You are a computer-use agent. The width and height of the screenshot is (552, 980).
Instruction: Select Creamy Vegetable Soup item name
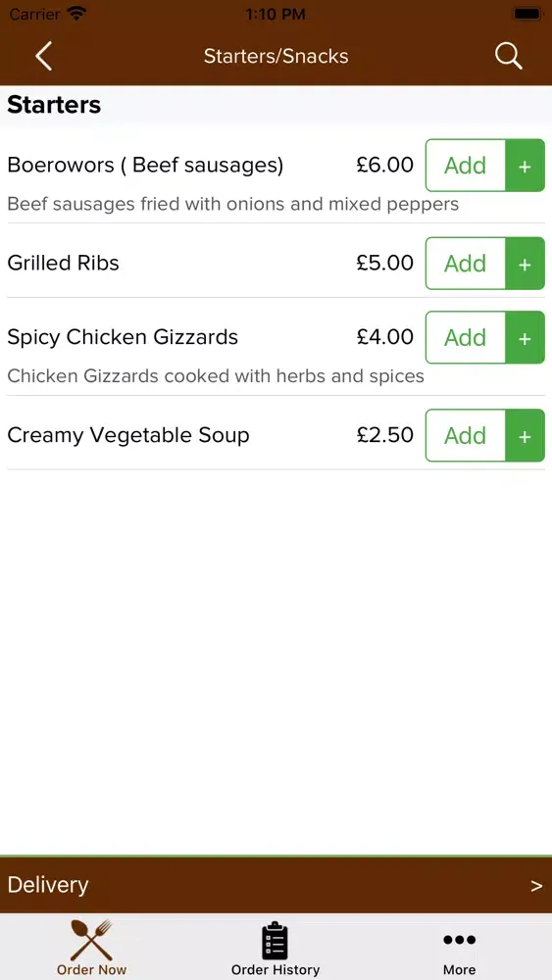coord(128,436)
